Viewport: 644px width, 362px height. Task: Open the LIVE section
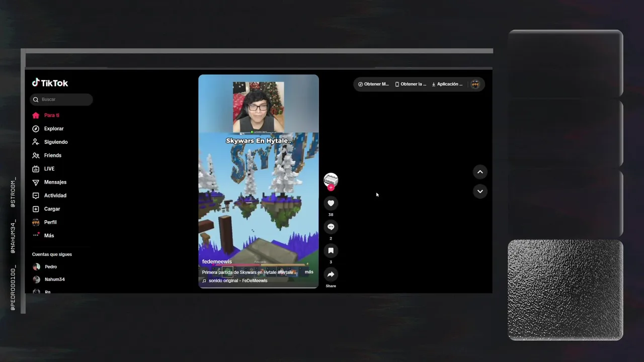pyautogui.click(x=49, y=169)
